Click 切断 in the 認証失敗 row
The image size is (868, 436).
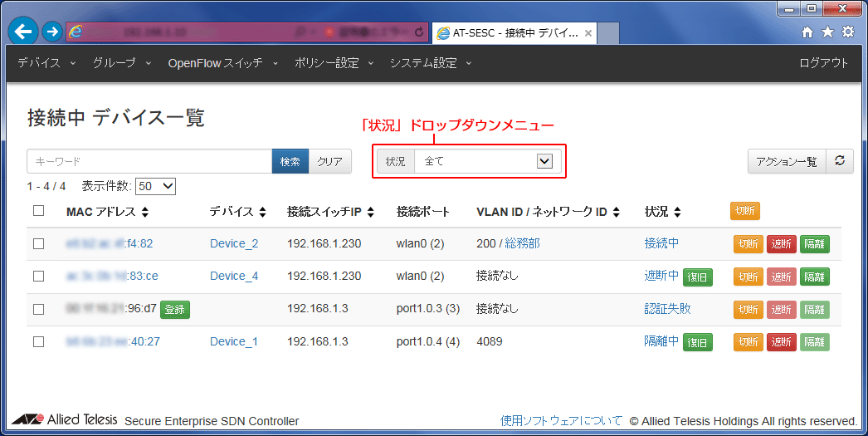click(x=749, y=309)
